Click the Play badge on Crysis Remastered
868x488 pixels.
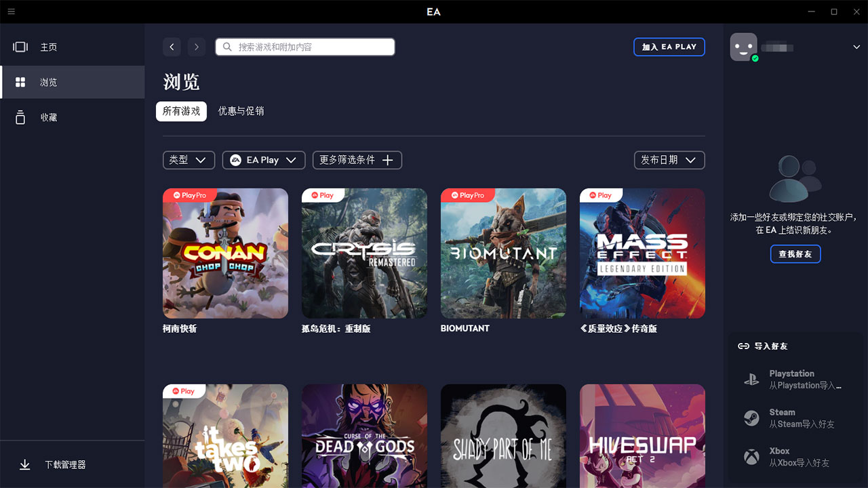[x=323, y=195]
